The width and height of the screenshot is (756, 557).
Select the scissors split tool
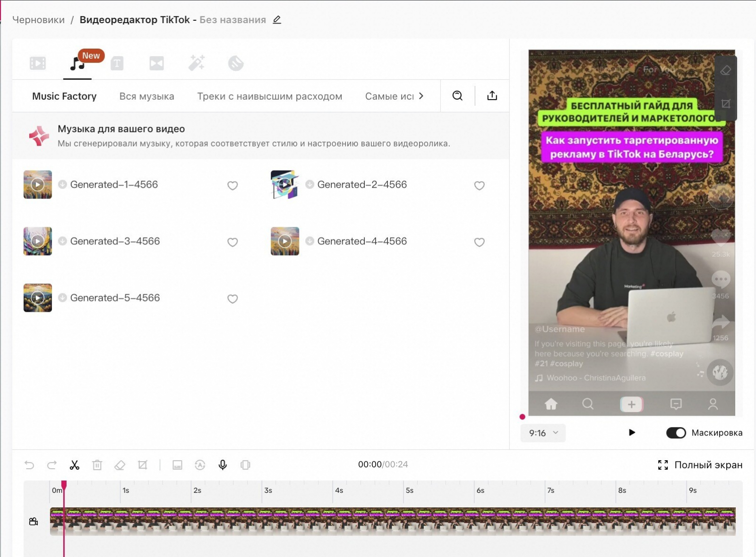pyautogui.click(x=75, y=465)
